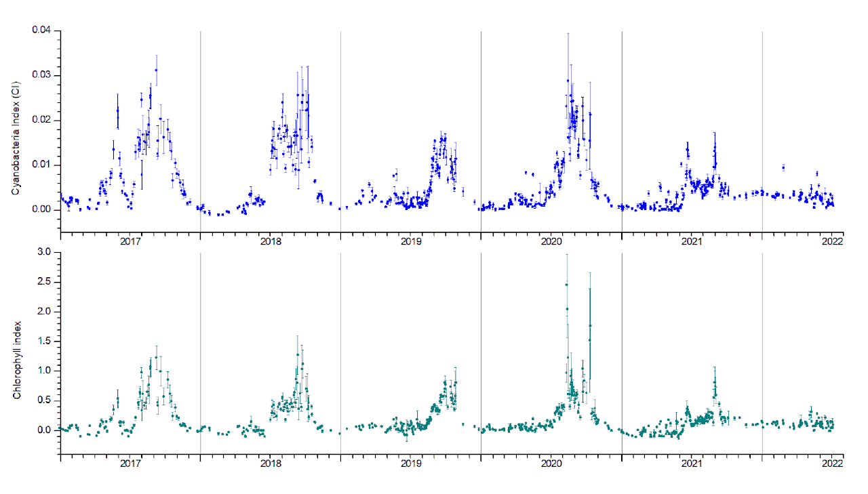The image size is (868, 494).
Task: Pick 2018 on the Chlorophyll chart x-axis
Action: (271, 464)
